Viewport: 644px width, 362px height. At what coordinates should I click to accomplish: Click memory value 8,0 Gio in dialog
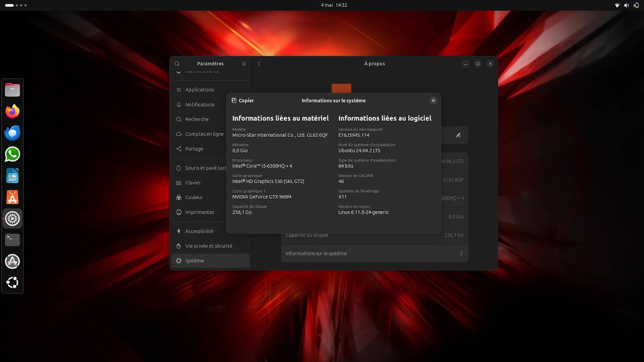click(240, 150)
